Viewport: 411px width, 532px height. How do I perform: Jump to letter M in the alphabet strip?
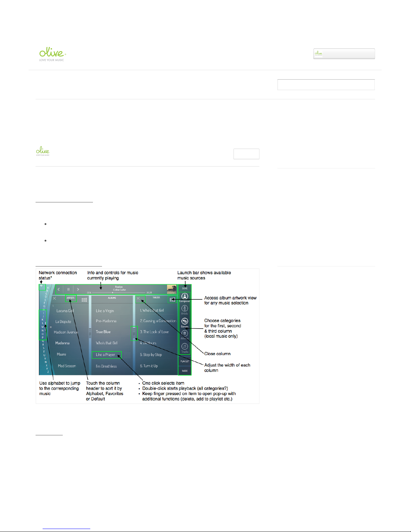click(x=43, y=327)
